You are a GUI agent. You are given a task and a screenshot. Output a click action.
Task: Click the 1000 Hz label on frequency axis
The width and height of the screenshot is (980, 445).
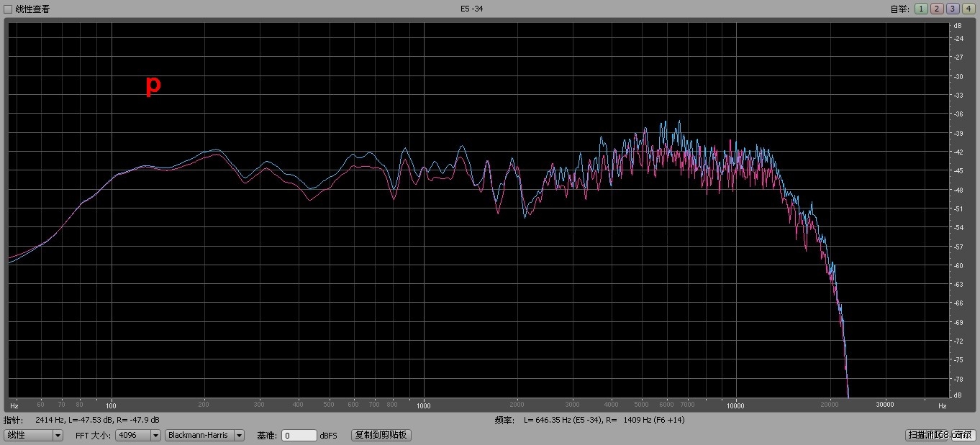[424, 405]
